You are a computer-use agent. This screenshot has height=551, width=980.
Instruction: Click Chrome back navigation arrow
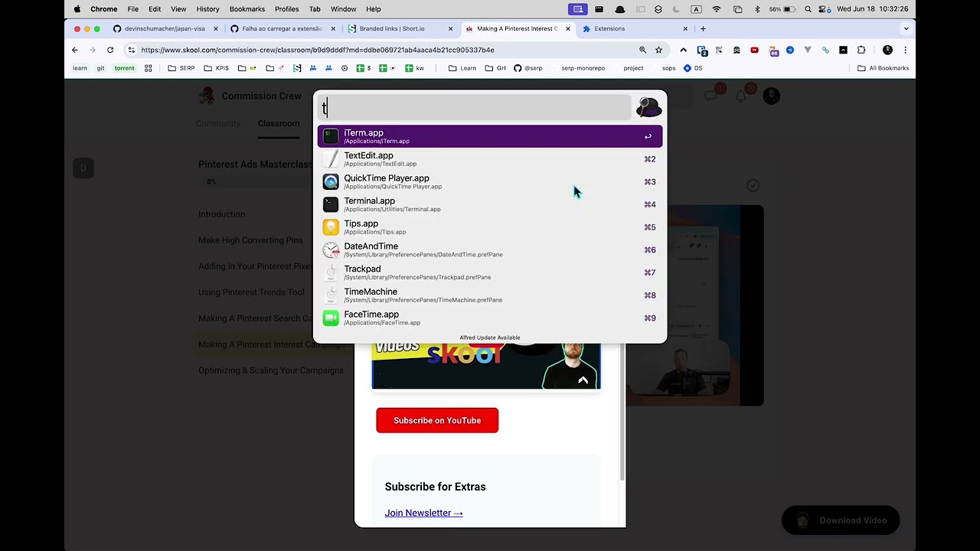coord(75,50)
